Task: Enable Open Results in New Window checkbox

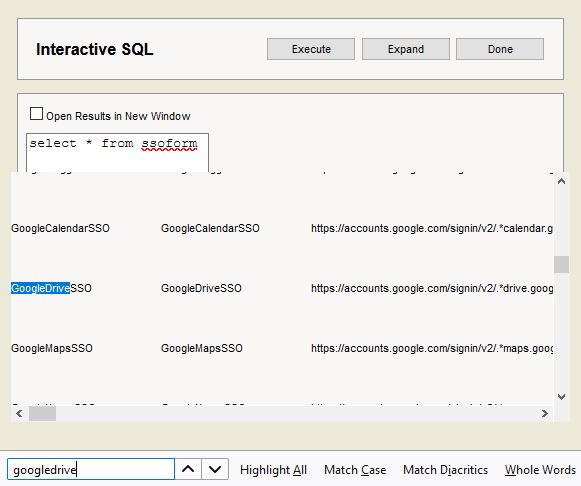Action: click(x=36, y=114)
